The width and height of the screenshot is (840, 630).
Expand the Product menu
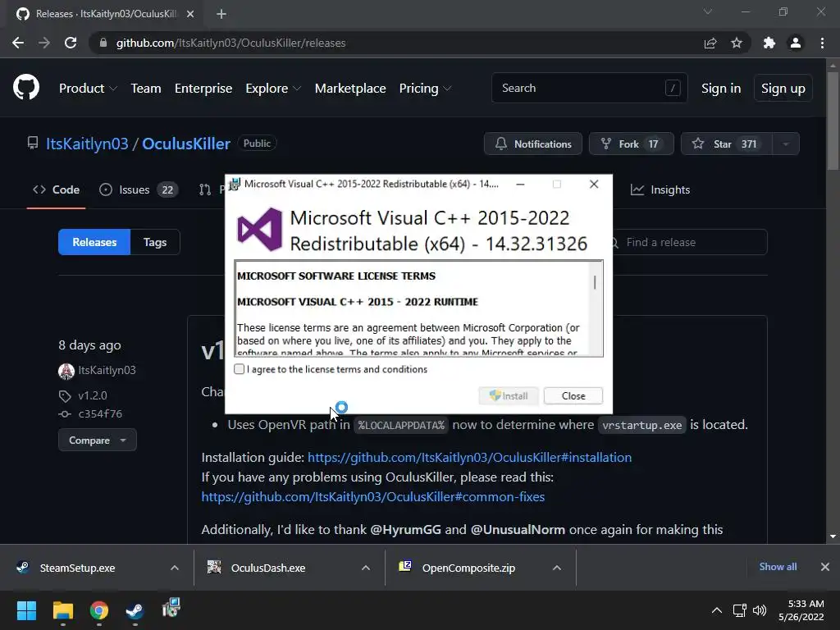pos(88,89)
